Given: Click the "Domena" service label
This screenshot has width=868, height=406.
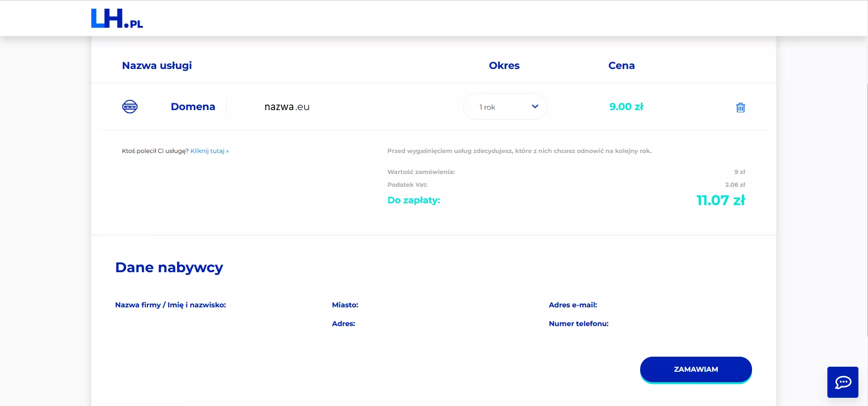Looking at the screenshot, I should click(x=193, y=106).
